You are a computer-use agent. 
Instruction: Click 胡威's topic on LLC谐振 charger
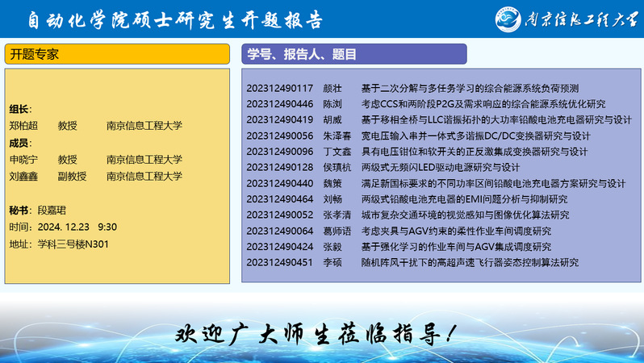click(496, 119)
